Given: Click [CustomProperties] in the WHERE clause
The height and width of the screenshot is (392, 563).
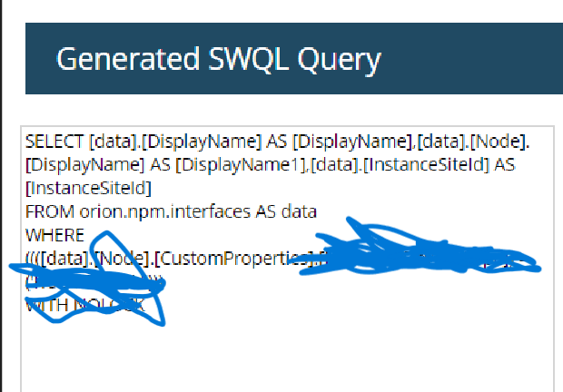Looking at the screenshot, I should (x=234, y=259).
